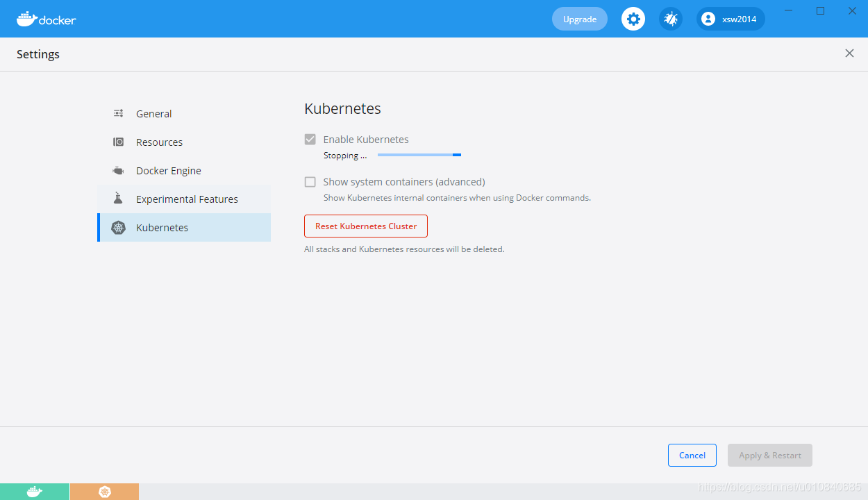The height and width of the screenshot is (500, 868).
Task: Open the Resources settings tab
Action: click(184, 142)
